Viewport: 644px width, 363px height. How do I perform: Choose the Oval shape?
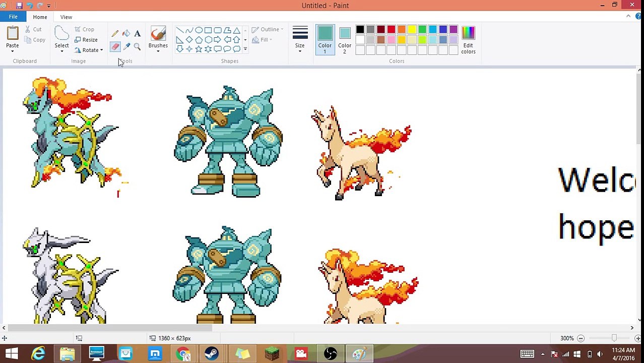[x=199, y=30]
